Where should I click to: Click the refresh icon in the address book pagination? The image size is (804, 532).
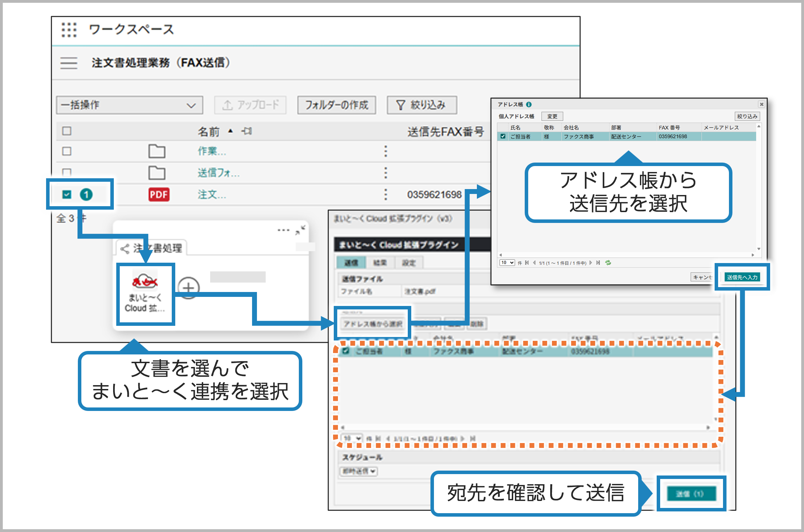point(608,263)
